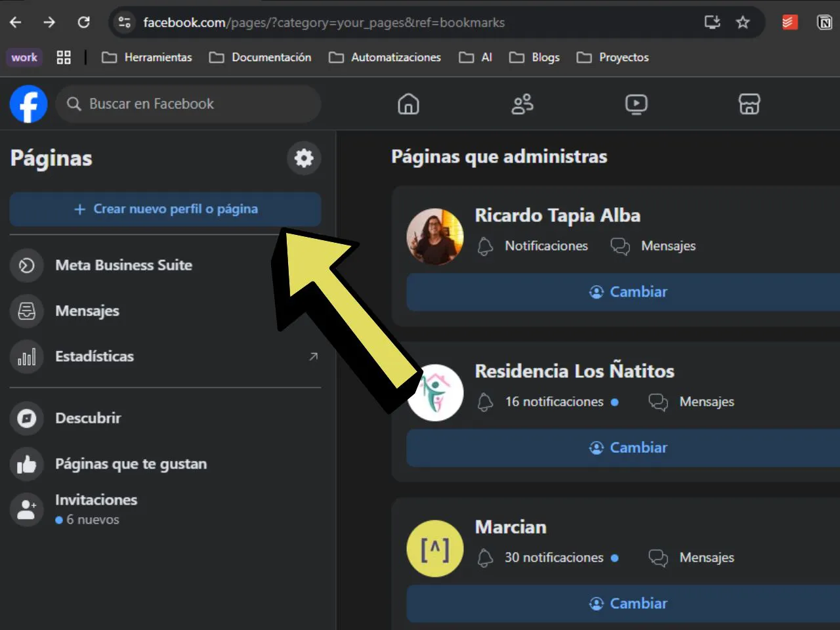
Task: Open Mensajes for Marcian
Action: (x=691, y=558)
